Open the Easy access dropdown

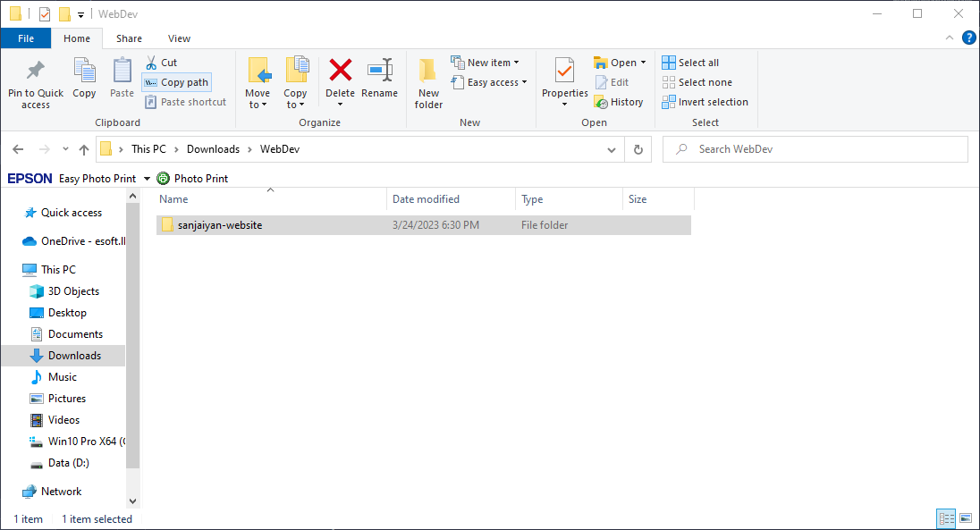(497, 82)
